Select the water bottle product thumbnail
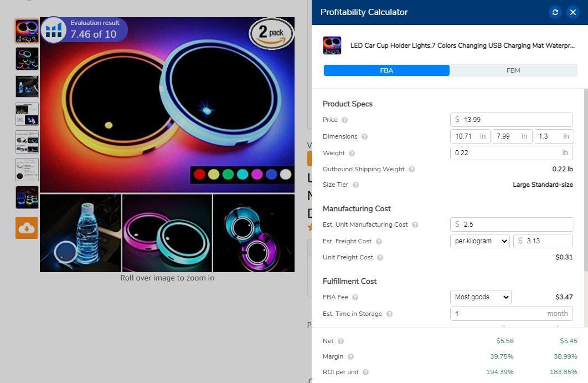Viewport: 588px width, 383px height. pyautogui.click(x=27, y=86)
